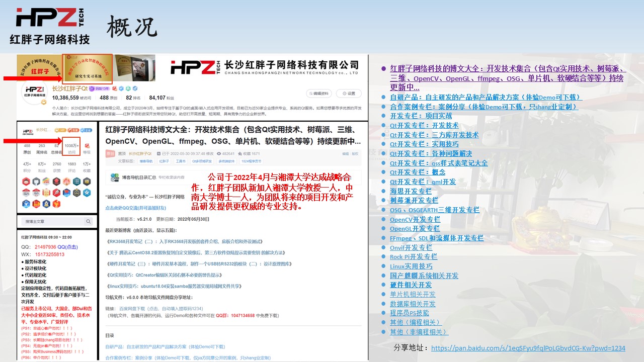Screen dimensions: 644x362
Task: Open the 程序员PS技能 link
Action: [x=410, y=313]
